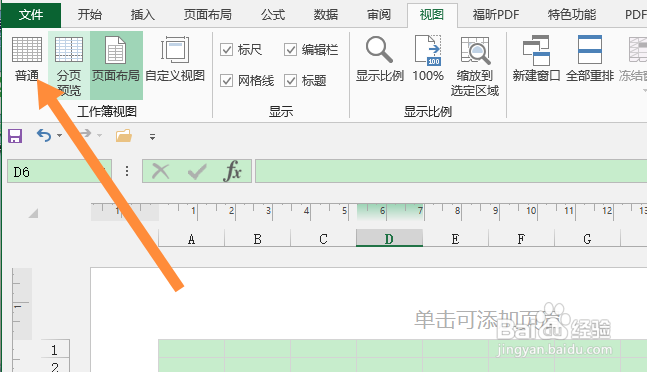This screenshot has height=372, width=647.
Task: Reset zoom to 100%
Action: pyautogui.click(x=428, y=59)
